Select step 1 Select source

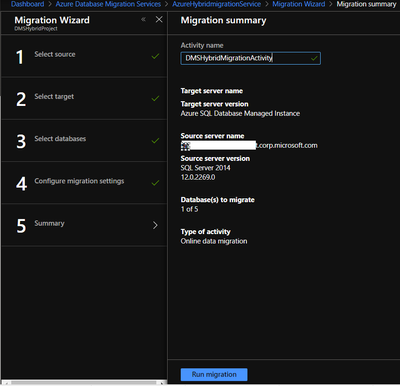(x=84, y=56)
